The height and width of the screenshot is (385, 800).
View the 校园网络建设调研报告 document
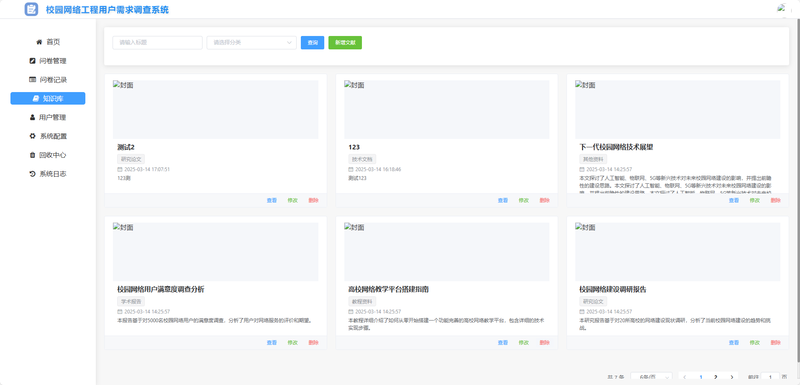[734, 343]
